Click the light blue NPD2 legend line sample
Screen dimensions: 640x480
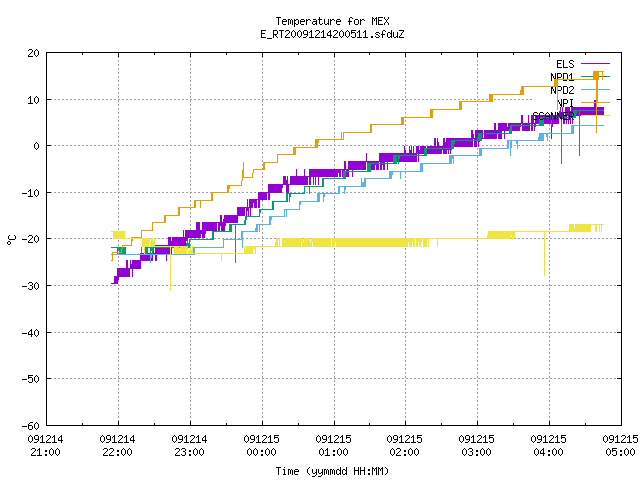(x=595, y=89)
